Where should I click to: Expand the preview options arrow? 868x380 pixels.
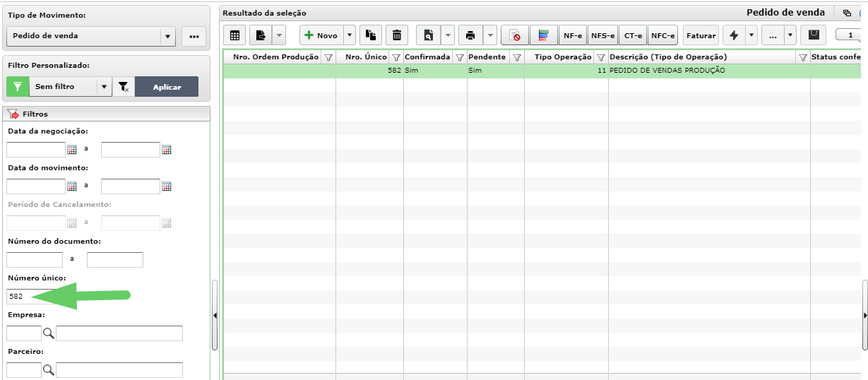point(448,35)
